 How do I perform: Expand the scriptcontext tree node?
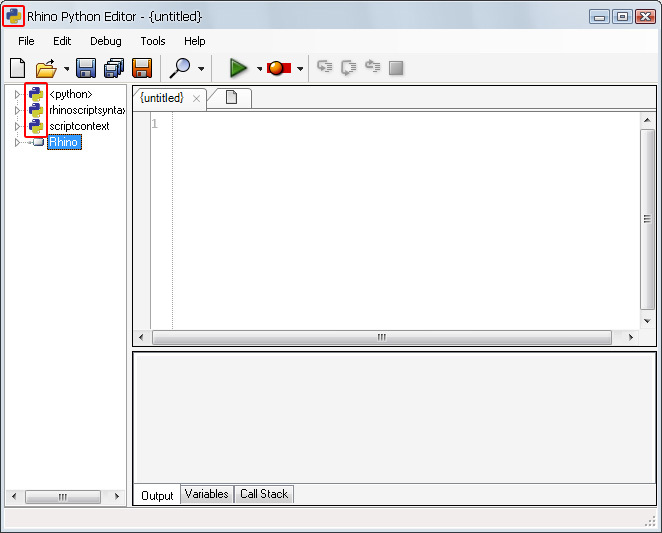(x=17, y=126)
